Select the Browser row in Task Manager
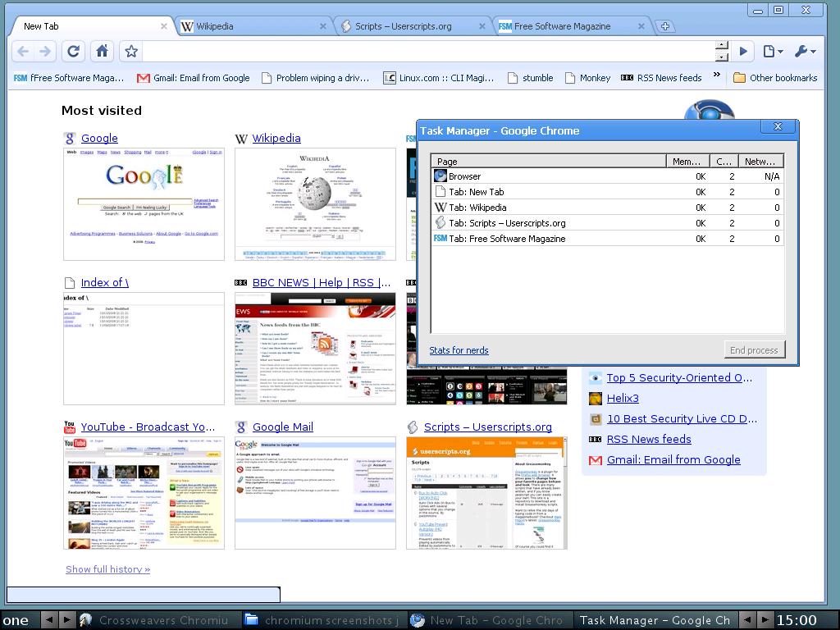840x630 pixels. click(608, 176)
